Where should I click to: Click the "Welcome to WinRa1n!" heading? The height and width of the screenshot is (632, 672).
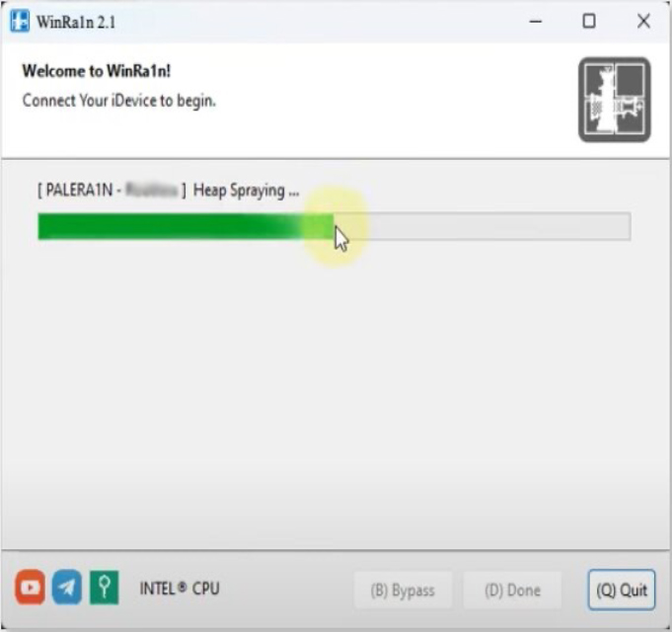tap(97, 71)
